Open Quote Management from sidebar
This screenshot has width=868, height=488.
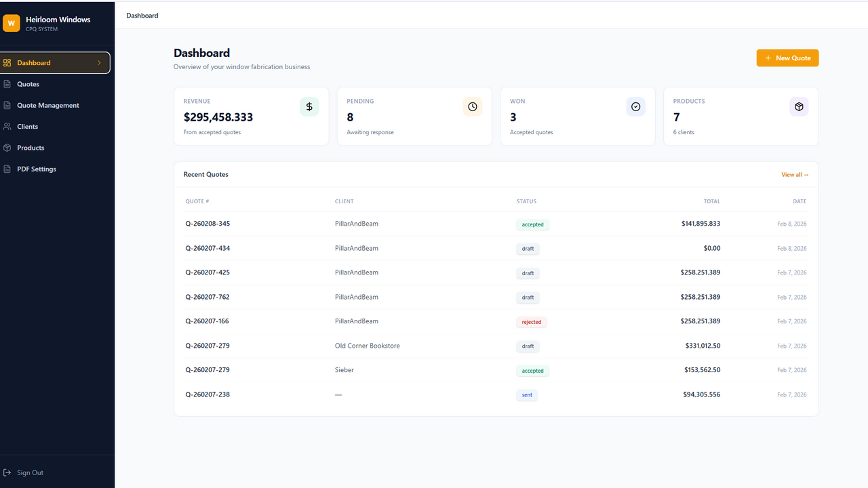click(x=55, y=105)
